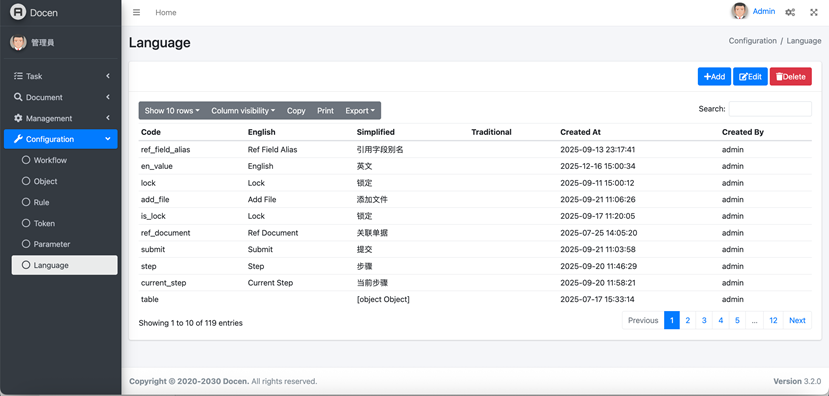Click the circle icon next to Rule
Image resolution: width=829 pixels, height=396 pixels.
tap(26, 202)
